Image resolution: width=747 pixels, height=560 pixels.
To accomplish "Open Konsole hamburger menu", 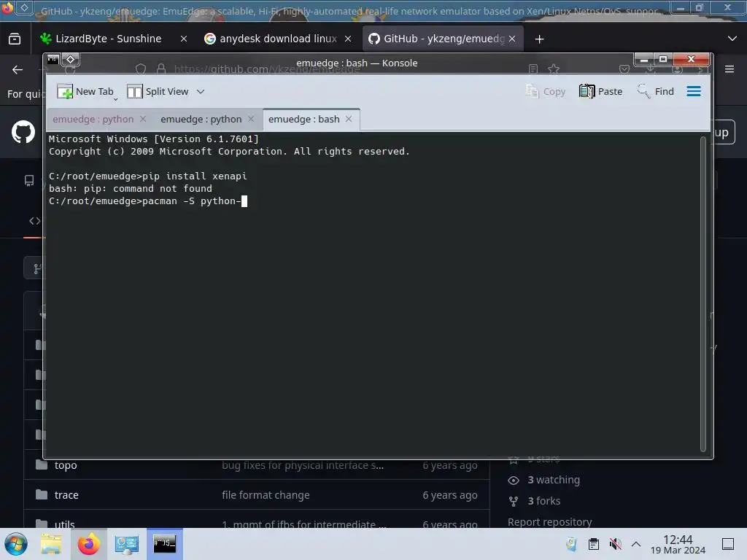I will (x=694, y=91).
